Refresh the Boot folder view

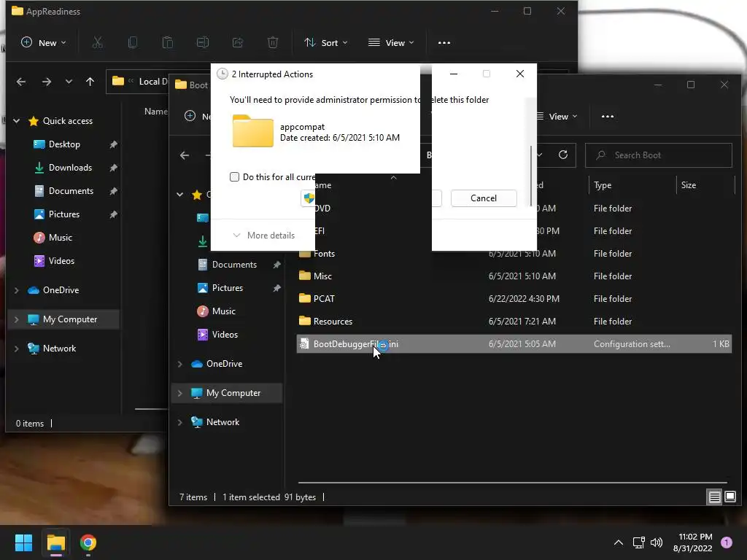click(563, 155)
